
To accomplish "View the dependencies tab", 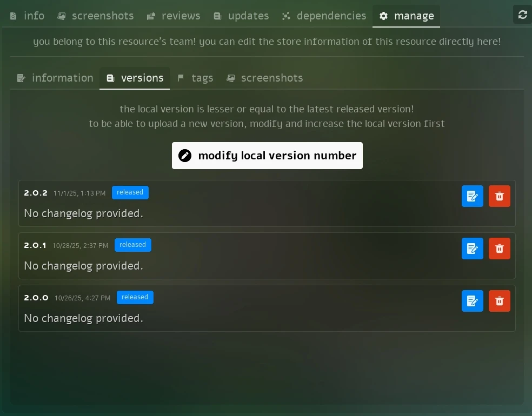I will coord(324,16).
